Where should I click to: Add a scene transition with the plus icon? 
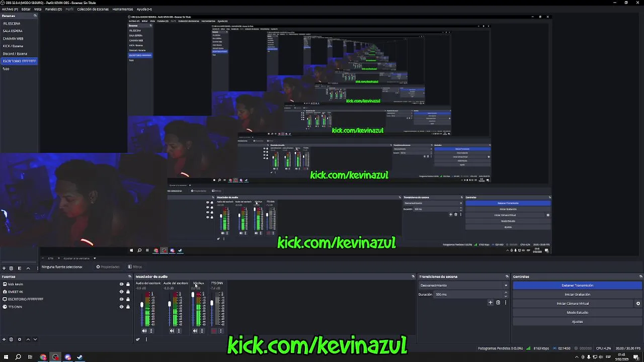[491, 303]
